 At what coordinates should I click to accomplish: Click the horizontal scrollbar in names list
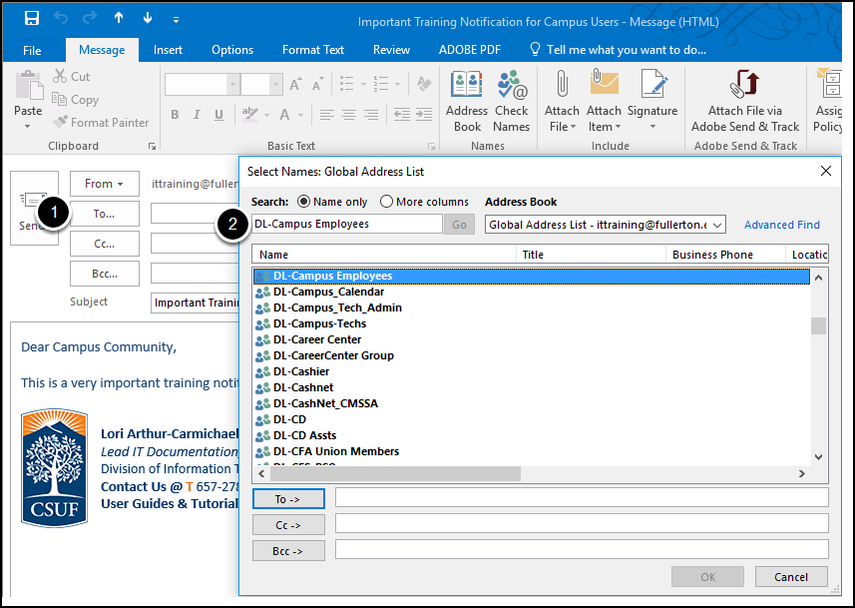click(395, 474)
